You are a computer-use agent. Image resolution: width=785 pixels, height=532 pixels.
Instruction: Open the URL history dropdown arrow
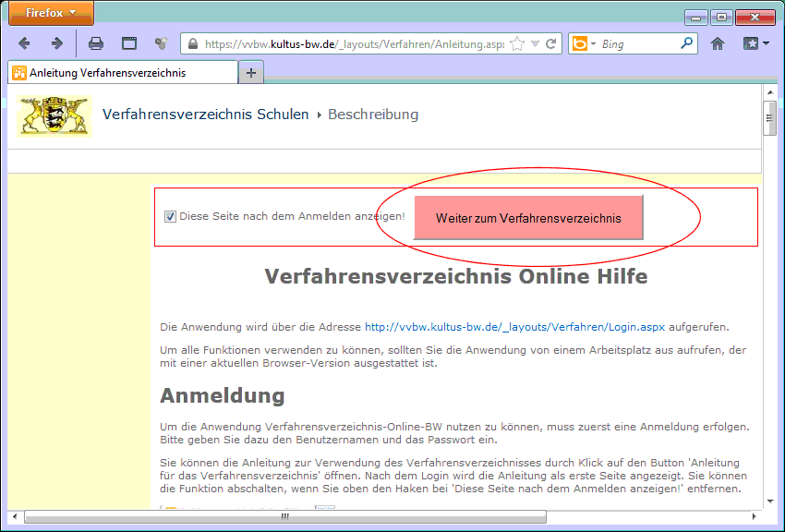point(535,43)
